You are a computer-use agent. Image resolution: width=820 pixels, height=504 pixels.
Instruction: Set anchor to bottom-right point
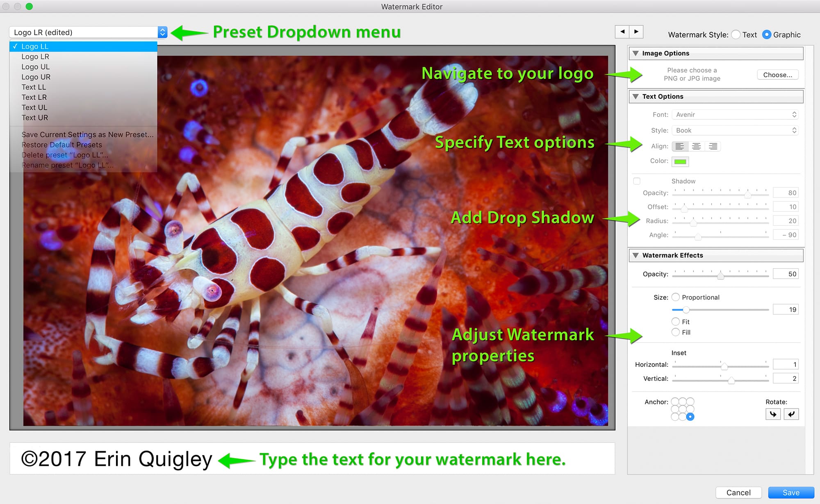coord(690,417)
